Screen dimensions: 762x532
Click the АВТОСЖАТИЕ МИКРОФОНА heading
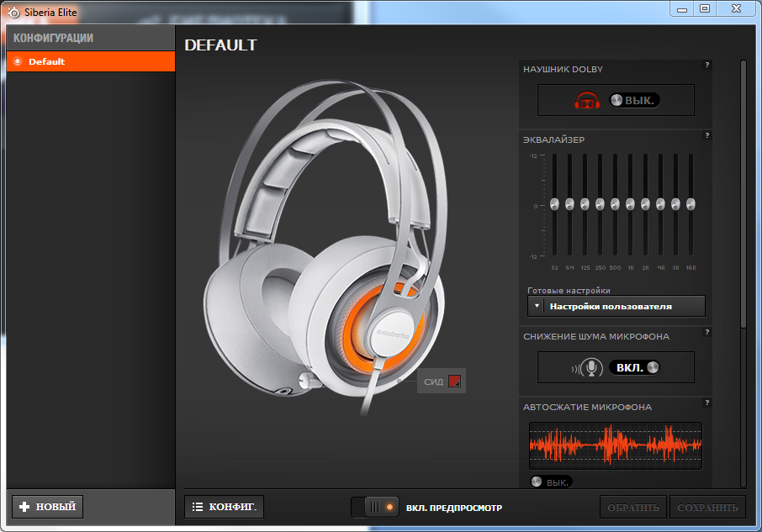coord(588,408)
